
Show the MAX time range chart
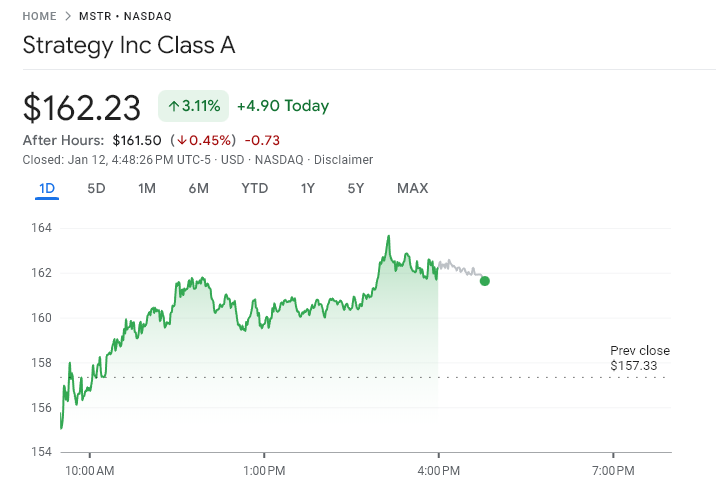click(x=412, y=188)
